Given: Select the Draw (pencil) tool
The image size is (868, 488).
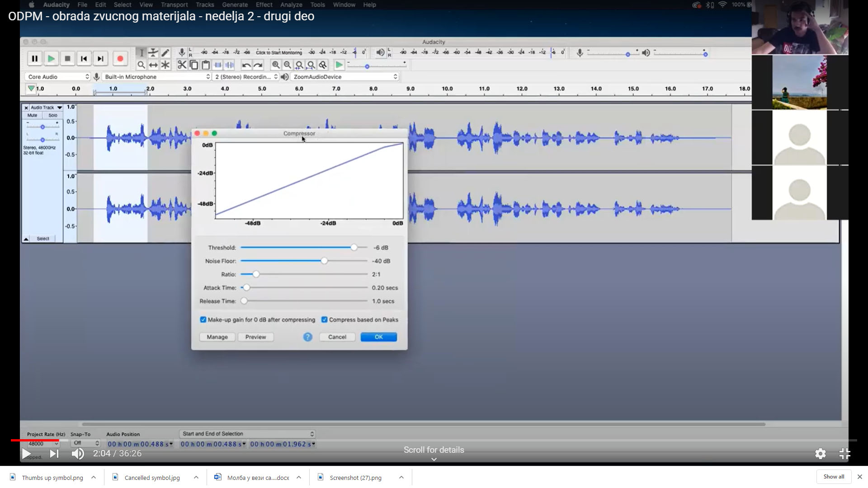Looking at the screenshot, I should pyautogui.click(x=165, y=53).
